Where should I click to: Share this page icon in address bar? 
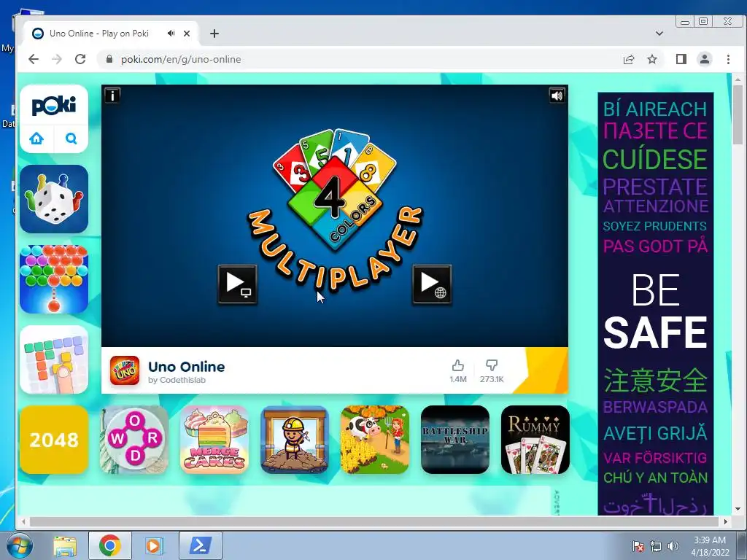click(628, 59)
